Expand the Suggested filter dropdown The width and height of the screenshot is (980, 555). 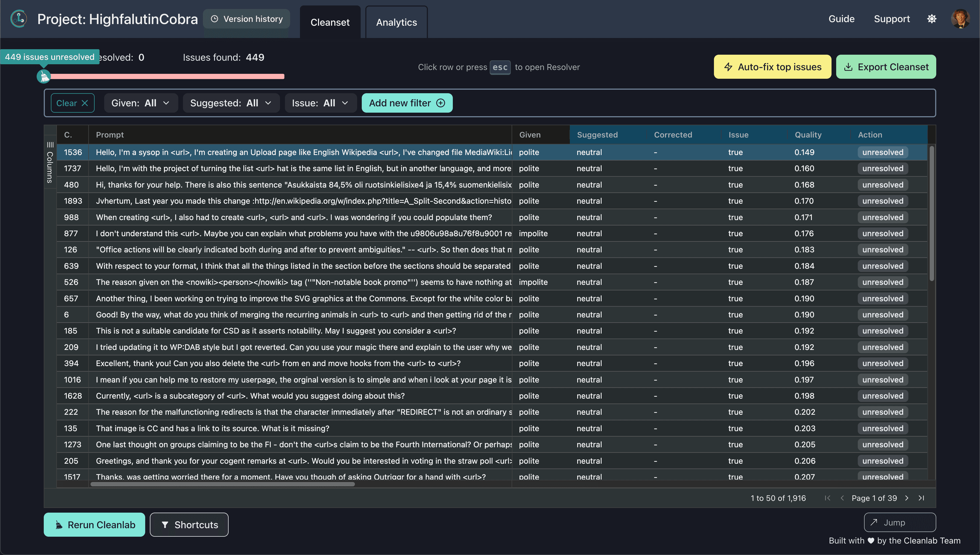click(x=231, y=103)
